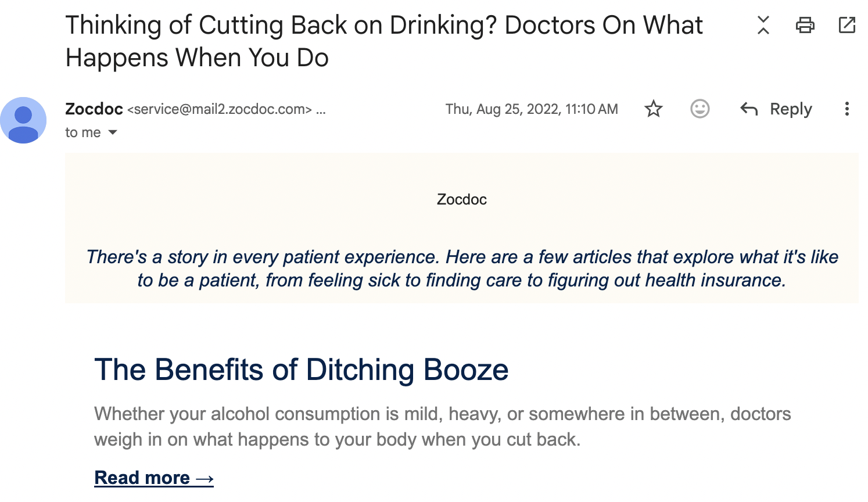The image size is (868, 502).
Task: Print this email using the printer icon
Action: point(805,25)
